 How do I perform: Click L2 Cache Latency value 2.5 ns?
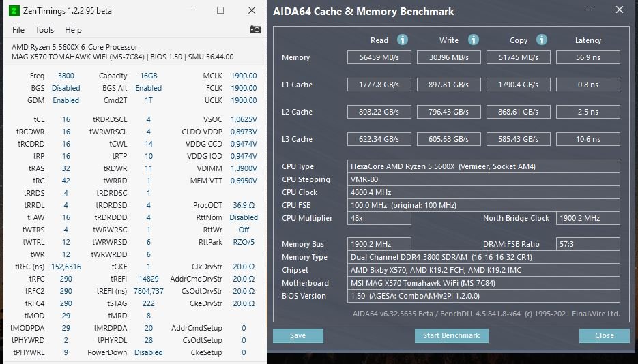pyautogui.click(x=588, y=112)
